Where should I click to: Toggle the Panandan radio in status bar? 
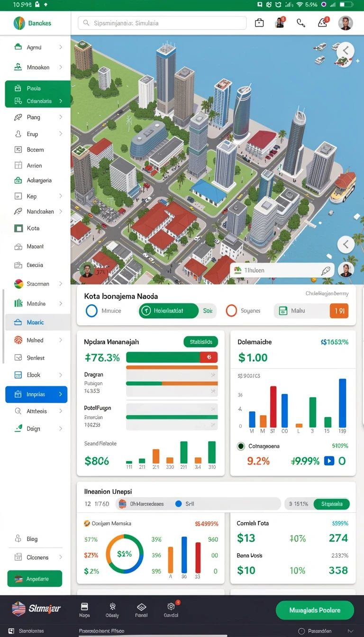click(x=301, y=631)
